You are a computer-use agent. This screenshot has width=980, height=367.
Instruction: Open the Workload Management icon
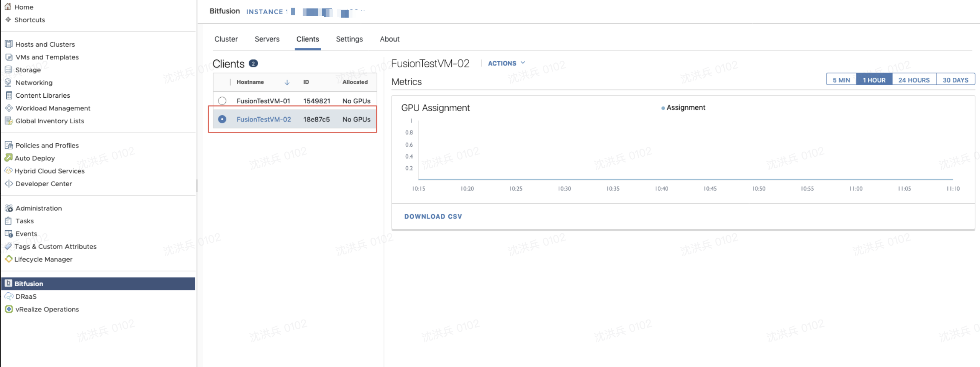[x=8, y=108]
